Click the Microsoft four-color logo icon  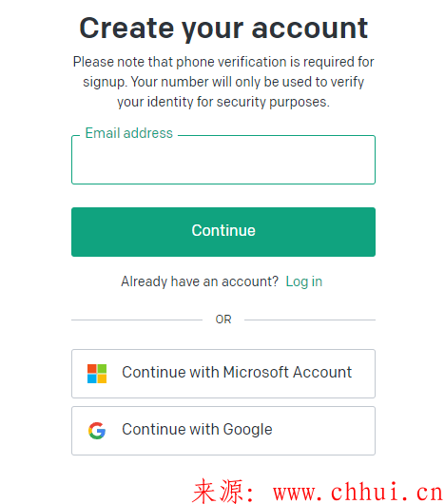[x=97, y=374]
